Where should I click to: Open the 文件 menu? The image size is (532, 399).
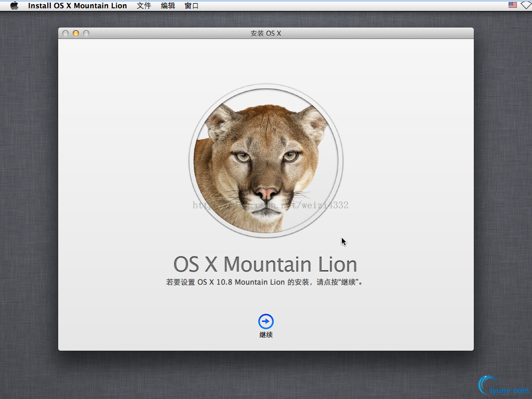[144, 6]
